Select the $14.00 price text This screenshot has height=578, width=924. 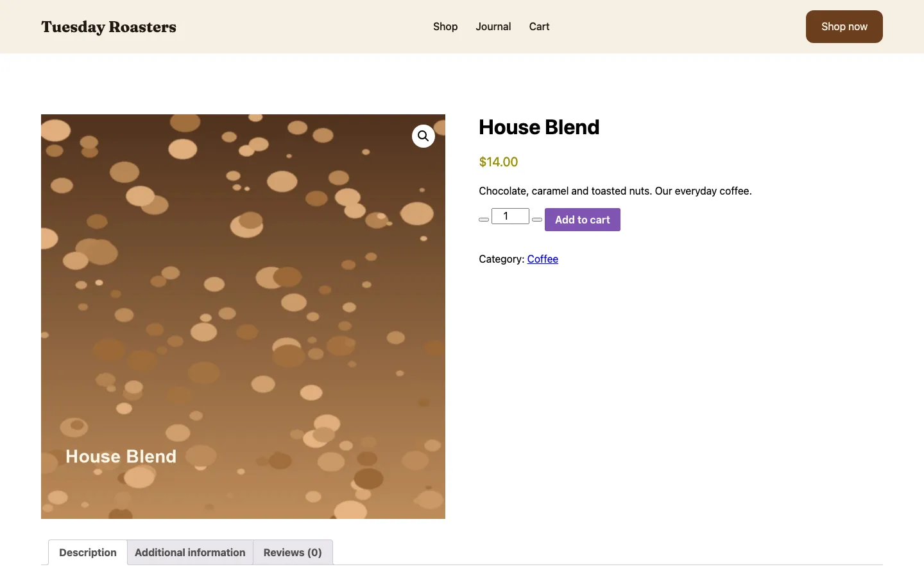[499, 162]
